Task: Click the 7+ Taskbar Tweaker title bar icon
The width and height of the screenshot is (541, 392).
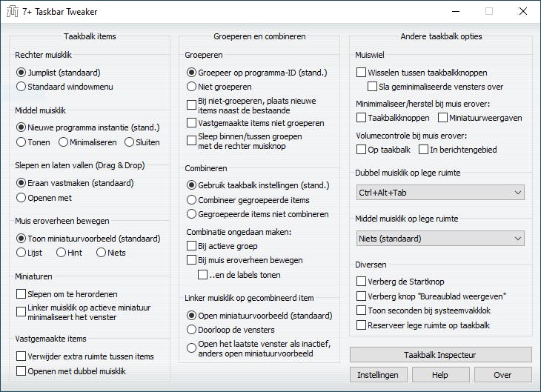Action: [13, 12]
